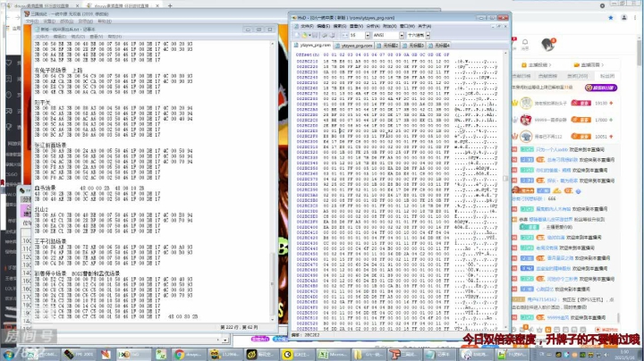Open the Edit menu in HxD
This screenshot has width=644, height=361.
tap(323, 26)
